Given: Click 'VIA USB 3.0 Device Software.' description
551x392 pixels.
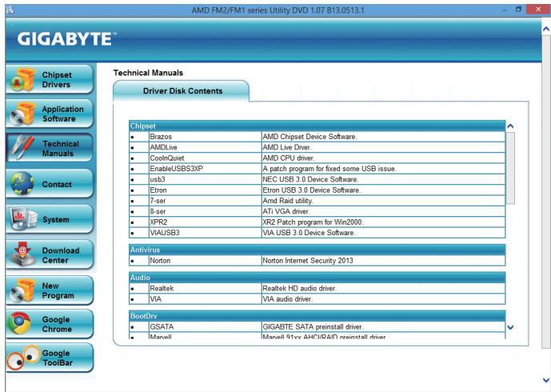Looking at the screenshot, I should coord(309,233).
